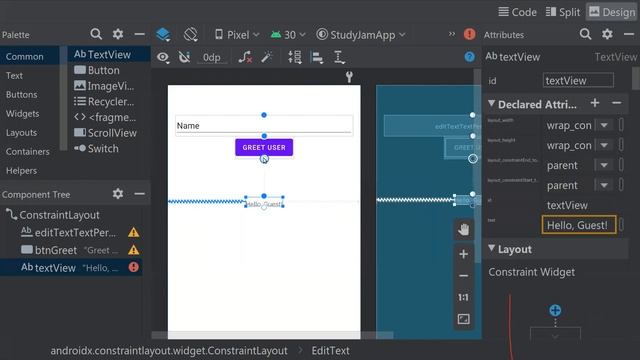This screenshot has width=640, height=360.
Task: Select Text palette category
Action: [14, 76]
